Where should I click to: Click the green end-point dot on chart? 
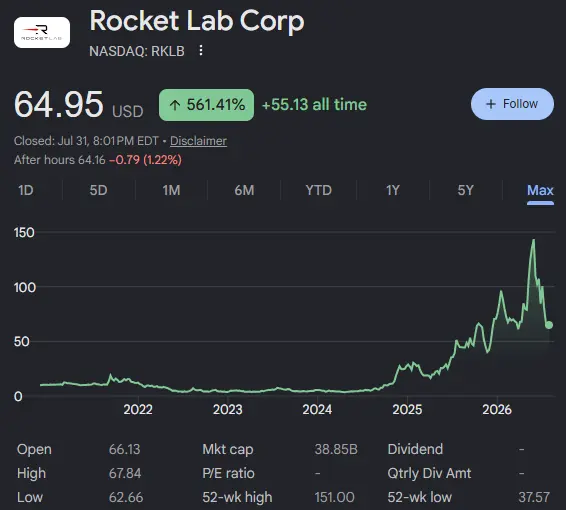[x=549, y=325]
